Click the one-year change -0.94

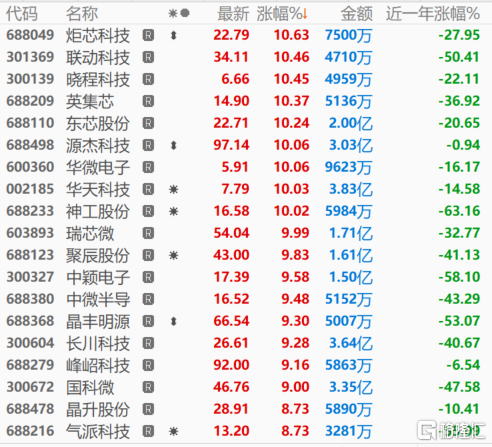click(x=463, y=145)
